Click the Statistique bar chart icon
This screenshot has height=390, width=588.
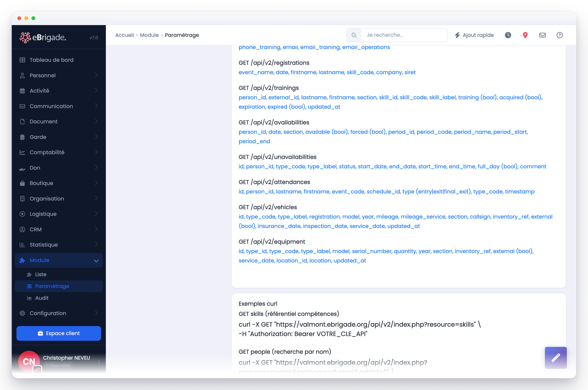pos(22,245)
